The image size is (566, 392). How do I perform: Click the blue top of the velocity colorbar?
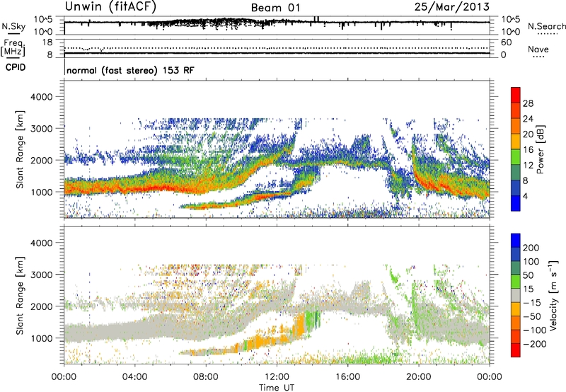pyautogui.click(x=516, y=240)
